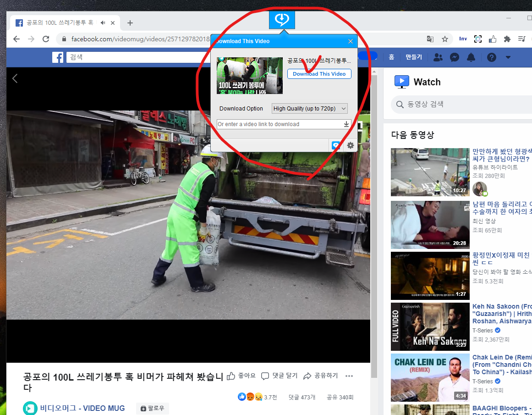
Task: Click the translate page icon
Action: point(430,39)
